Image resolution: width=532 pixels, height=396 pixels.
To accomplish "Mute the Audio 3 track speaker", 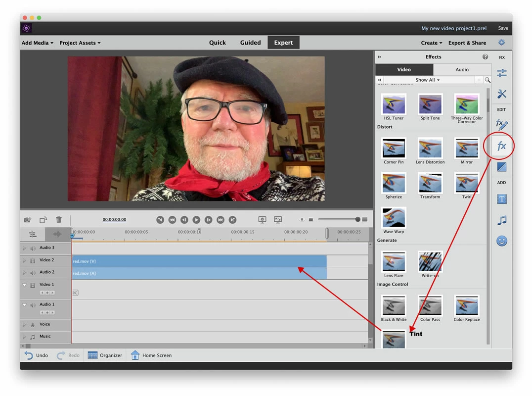I will pyautogui.click(x=33, y=248).
